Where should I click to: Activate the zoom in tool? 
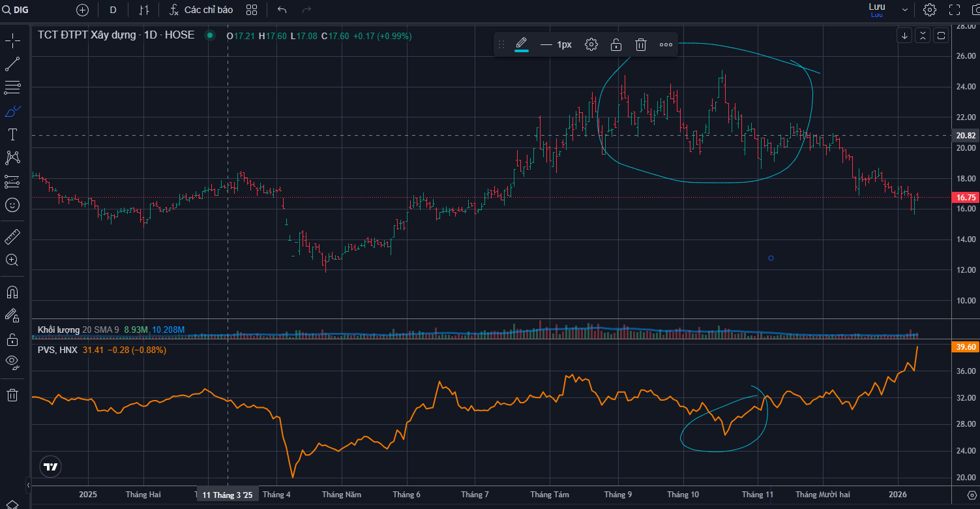[x=12, y=260]
